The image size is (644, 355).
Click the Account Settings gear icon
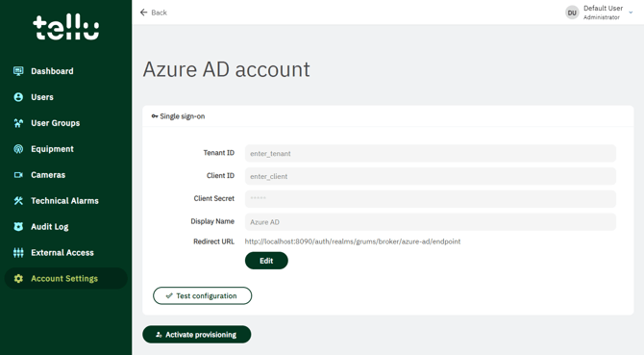18,278
